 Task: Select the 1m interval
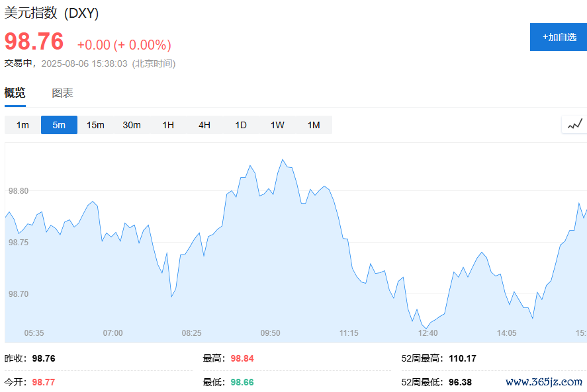[23, 125]
